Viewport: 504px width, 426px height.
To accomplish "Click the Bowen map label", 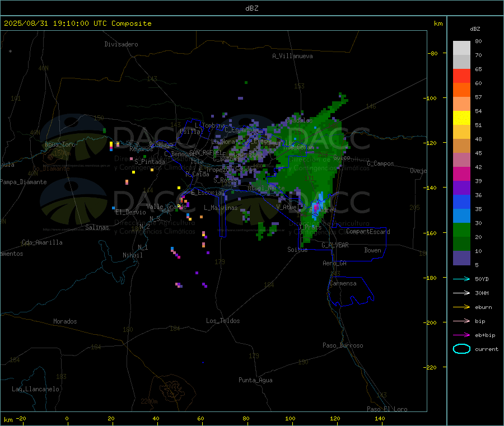I will click(372, 250).
